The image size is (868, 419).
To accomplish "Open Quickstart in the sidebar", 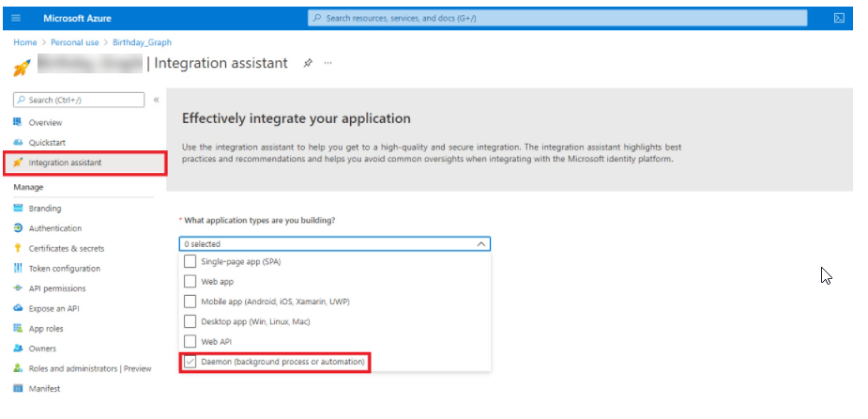I will pyautogui.click(x=47, y=143).
